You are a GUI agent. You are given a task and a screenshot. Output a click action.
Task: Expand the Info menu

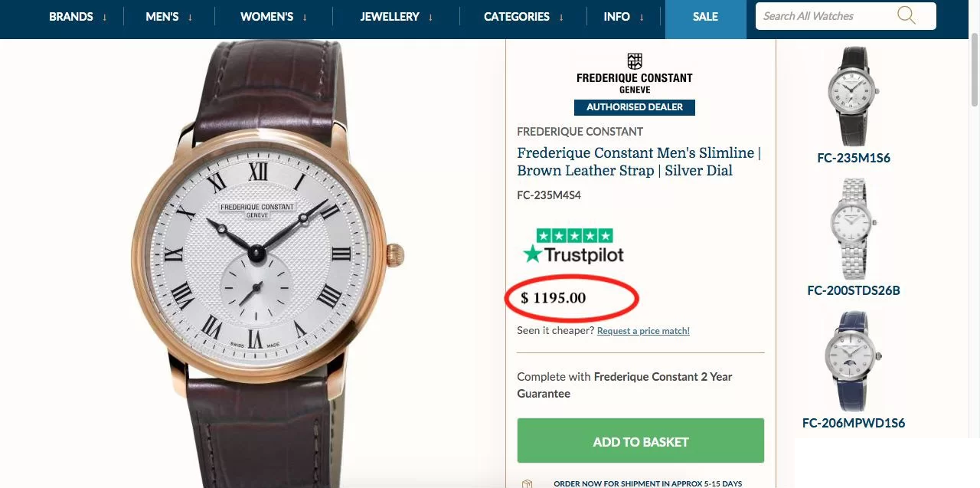point(623,16)
